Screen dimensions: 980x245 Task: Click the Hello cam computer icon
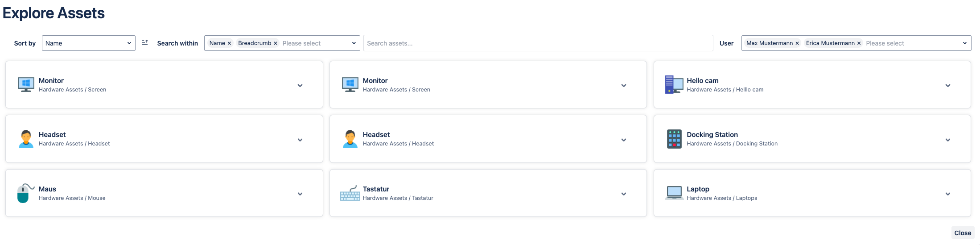(674, 85)
